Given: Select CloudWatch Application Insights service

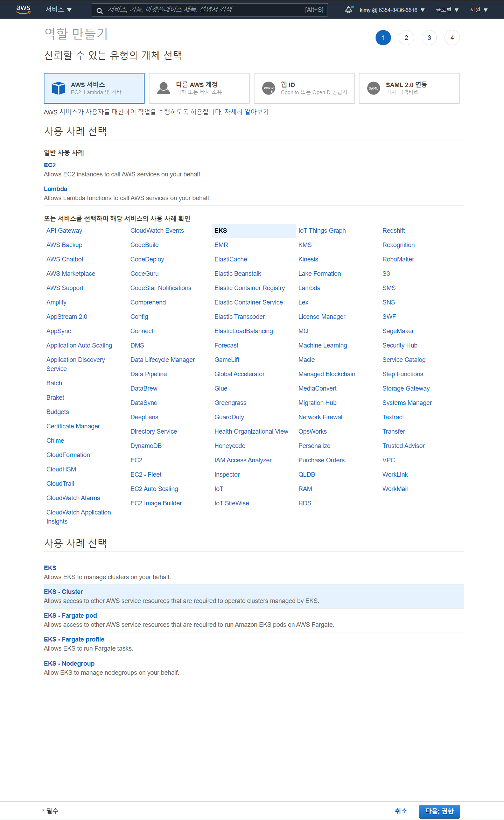Looking at the screenshot, I should point(79,517).
